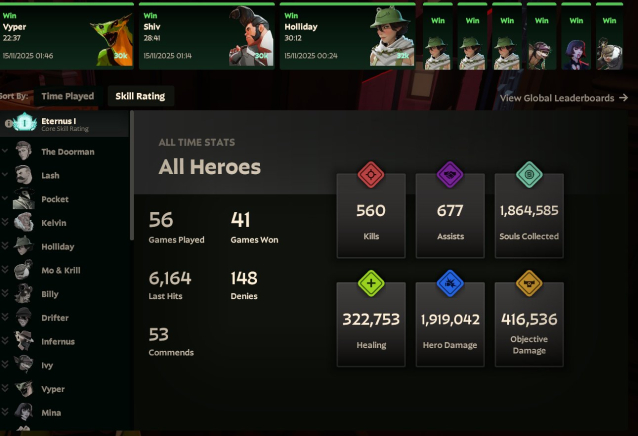This screenshot has width=638, height=436.
Task: Click the green Healing plus icon
Action: (x=371, y=283)
